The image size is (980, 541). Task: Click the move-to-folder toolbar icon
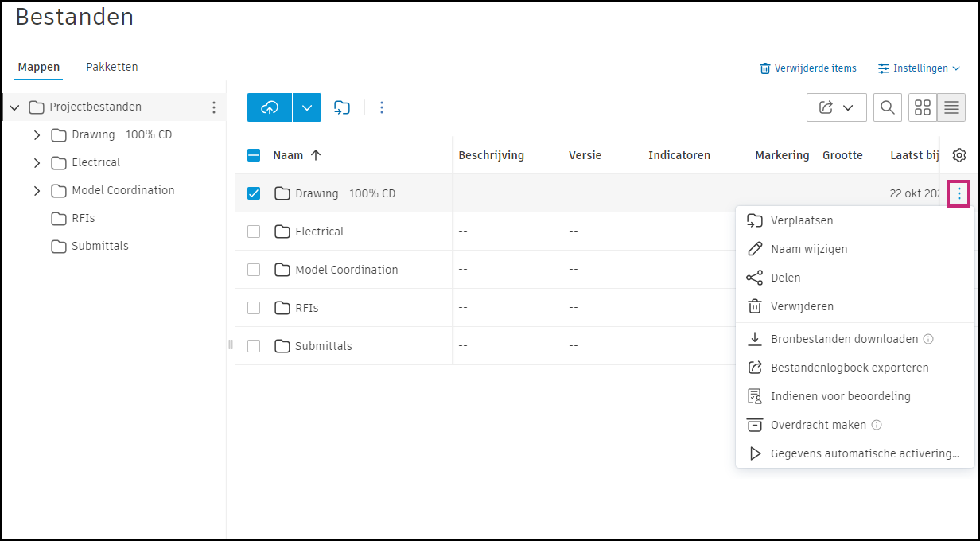click(342, 107)
